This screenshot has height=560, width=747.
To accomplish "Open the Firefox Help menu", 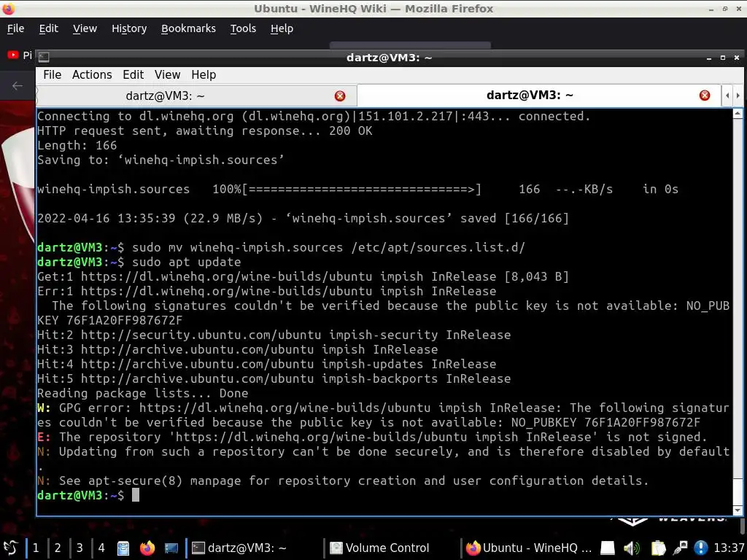I will pos(282,28).
